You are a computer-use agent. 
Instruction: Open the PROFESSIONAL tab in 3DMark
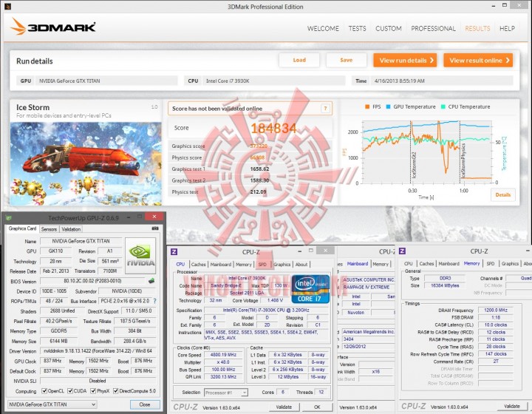tap(433, 29)
